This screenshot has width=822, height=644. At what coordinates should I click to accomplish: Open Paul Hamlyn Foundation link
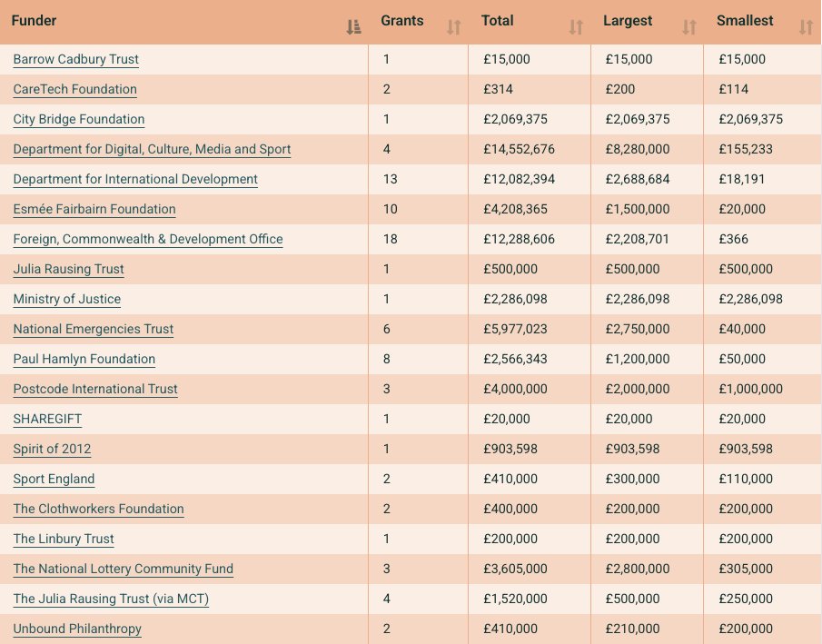click(x=84, y=359)
